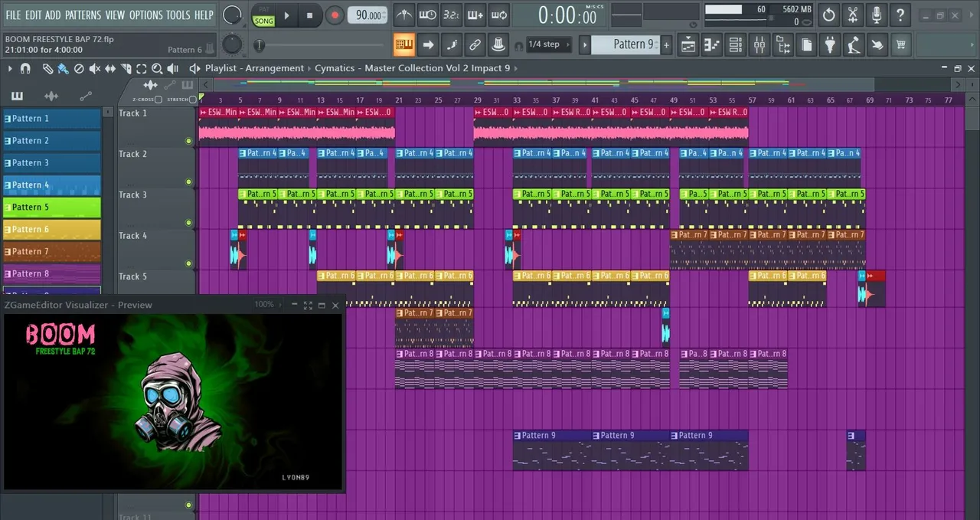The image size is (980, 520).
Task: Open the Playlist view from the toolbar
Action: click(x=688, y=44)
